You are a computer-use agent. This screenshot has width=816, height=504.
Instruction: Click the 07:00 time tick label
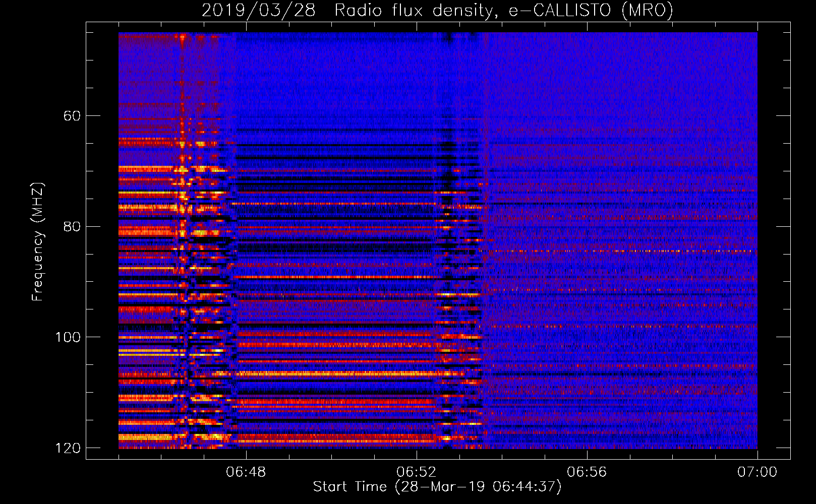[x=757, y=472]
